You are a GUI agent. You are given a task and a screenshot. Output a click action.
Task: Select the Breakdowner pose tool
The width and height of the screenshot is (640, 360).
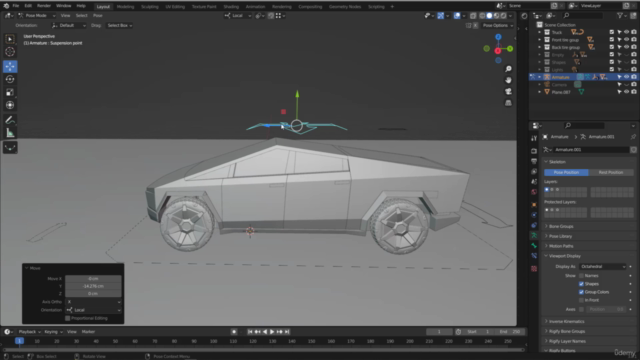coord(10,147)
